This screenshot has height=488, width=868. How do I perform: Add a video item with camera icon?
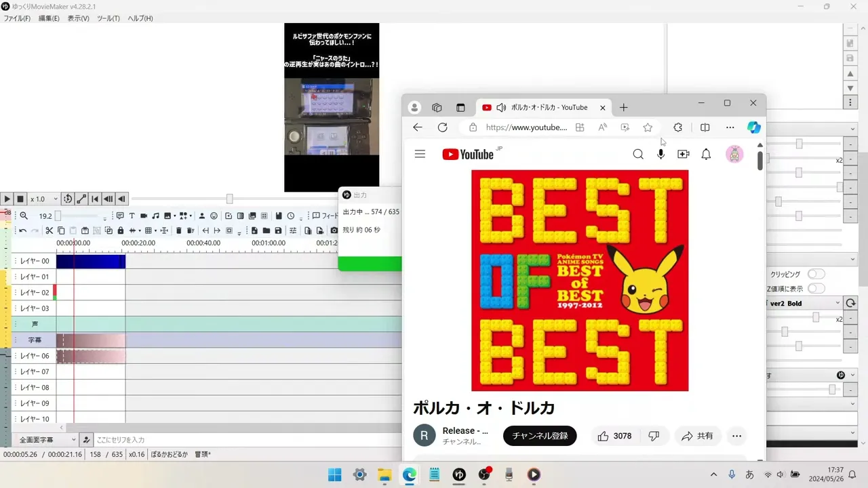click(144, 216)
